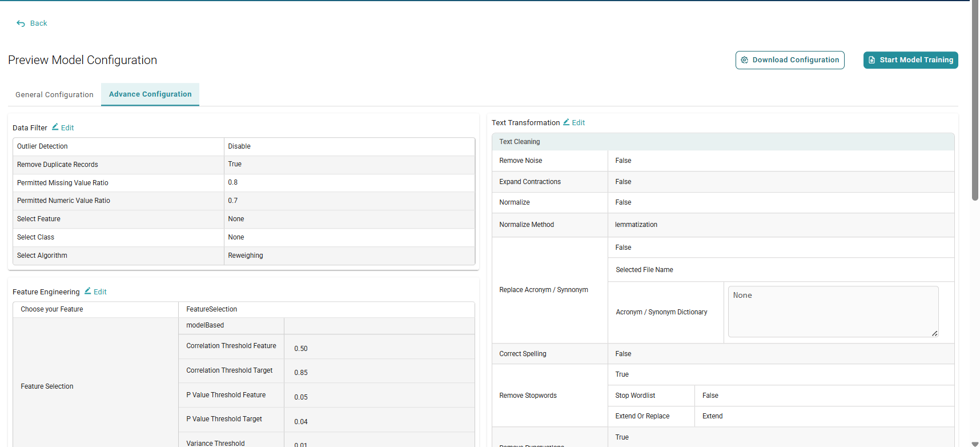Click the '0.04' P value threshold
This screenshot has width=980, height=447.
301,422
